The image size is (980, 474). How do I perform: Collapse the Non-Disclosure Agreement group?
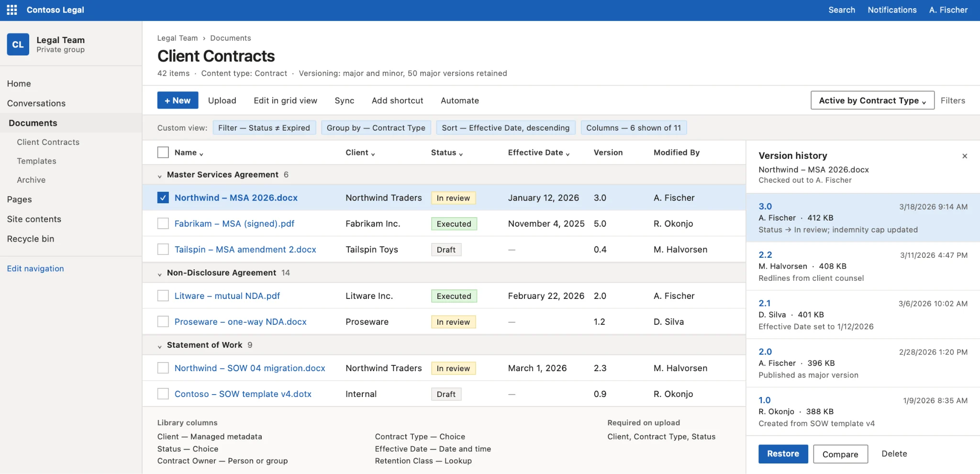tap(160, 274)
